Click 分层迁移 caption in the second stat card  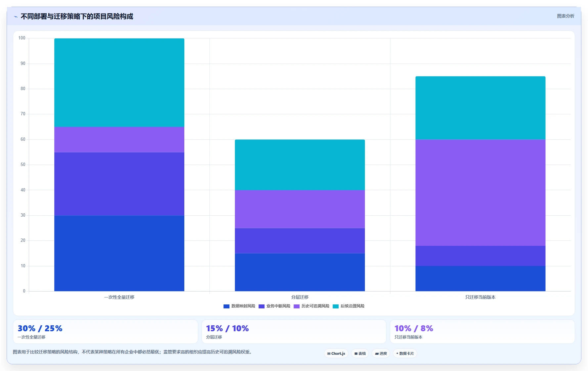214,337
